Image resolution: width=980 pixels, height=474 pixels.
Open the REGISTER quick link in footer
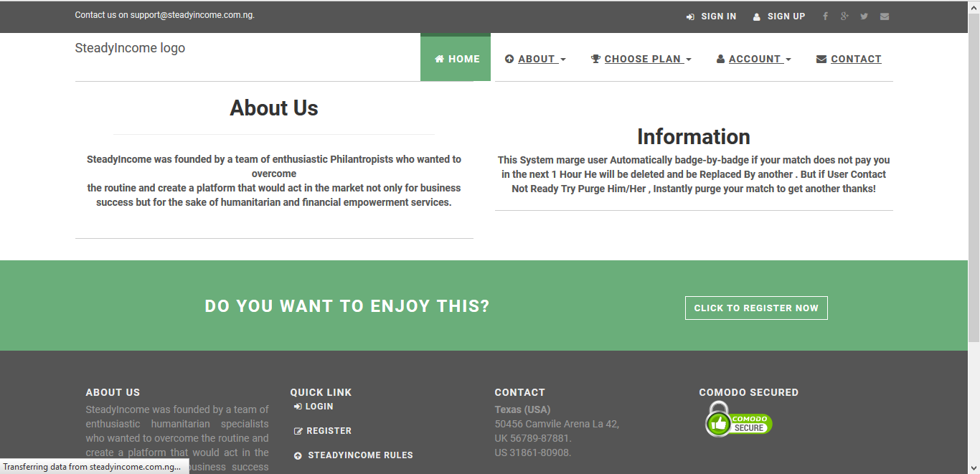323,431
